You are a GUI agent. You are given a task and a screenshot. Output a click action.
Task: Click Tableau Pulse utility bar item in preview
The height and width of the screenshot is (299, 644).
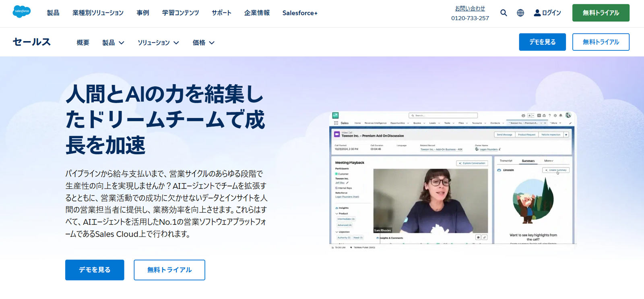[363, 247]
